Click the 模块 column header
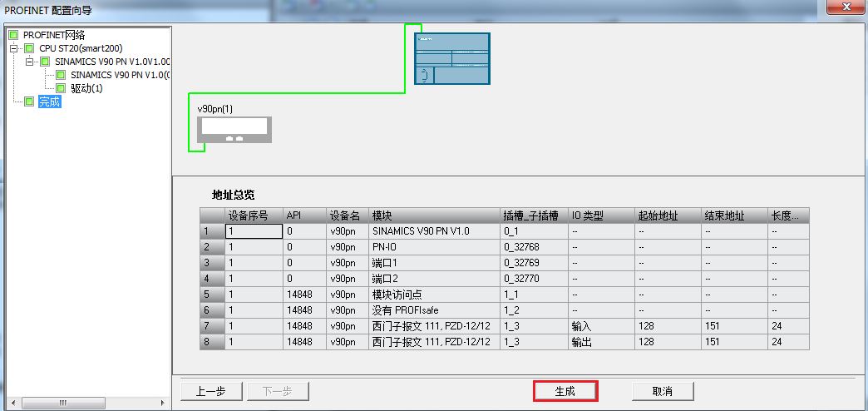 click(x=434, y=215)
